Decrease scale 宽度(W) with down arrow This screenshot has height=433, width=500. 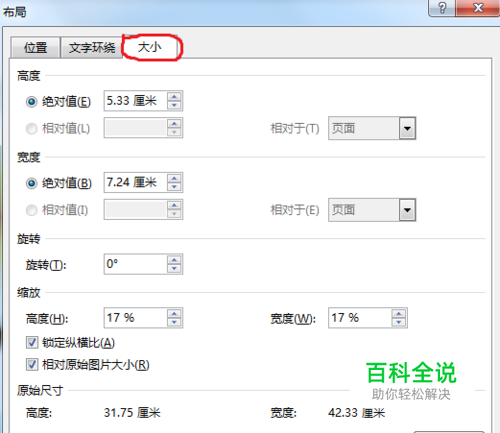(399, 322)
